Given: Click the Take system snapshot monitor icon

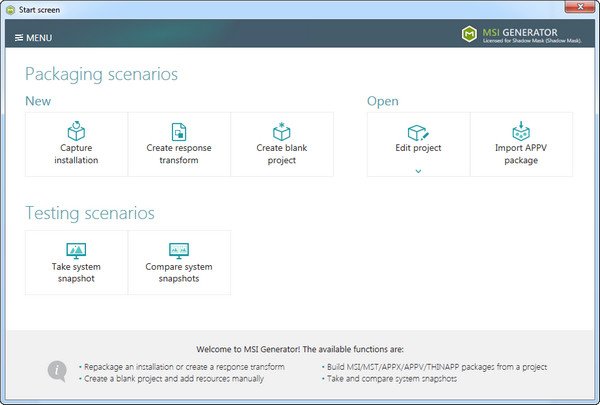Looking at the screenshot, I should [x=76, y=251].
